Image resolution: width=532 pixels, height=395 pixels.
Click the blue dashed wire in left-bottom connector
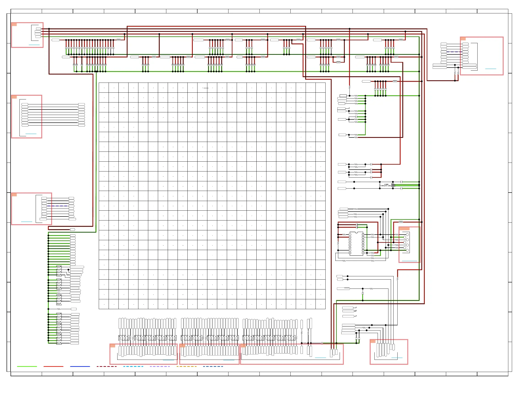57,206
